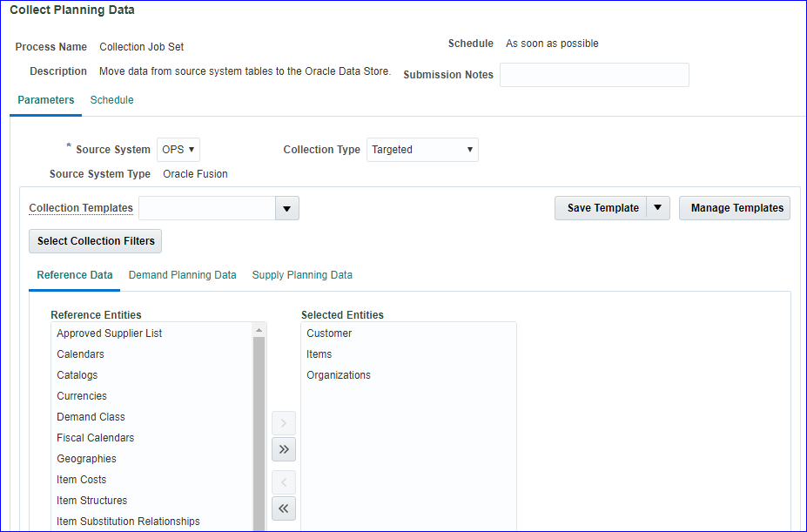Click the remove all entities double-left icon
This screenshot has width=807, height=532.
pyautogui.click(x=284, y=508)
